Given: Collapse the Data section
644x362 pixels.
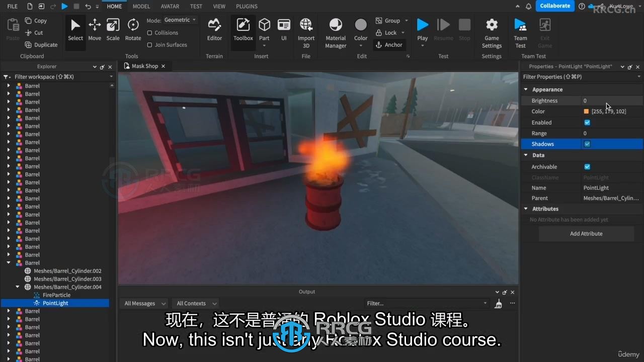Looking at the screenshot, I should 526,155.
